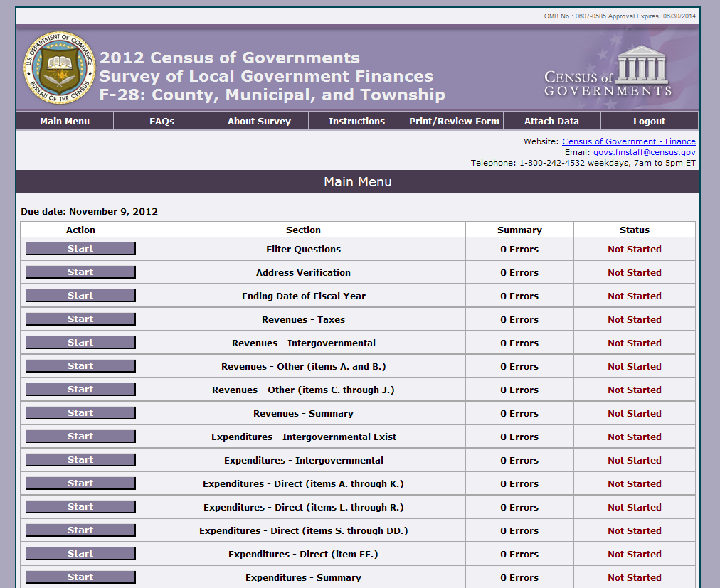This screenshot has height=588, width=720.
Task: Start the Filter Questions section
Action: 81,249
